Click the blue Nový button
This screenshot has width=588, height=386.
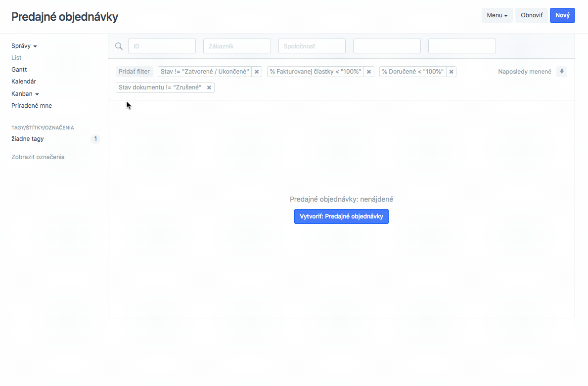pyautogui.click(x=562, y=15)
